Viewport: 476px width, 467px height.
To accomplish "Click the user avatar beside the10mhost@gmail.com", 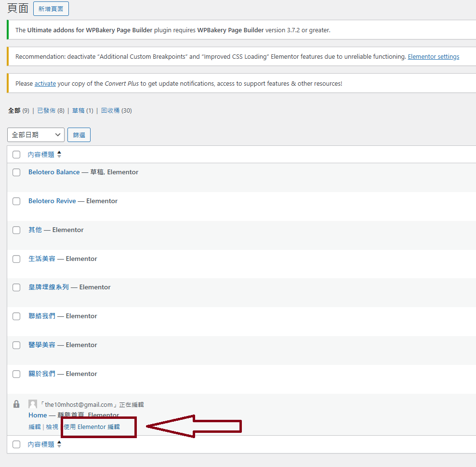I will pyautogui.click(x=33, y=404).
